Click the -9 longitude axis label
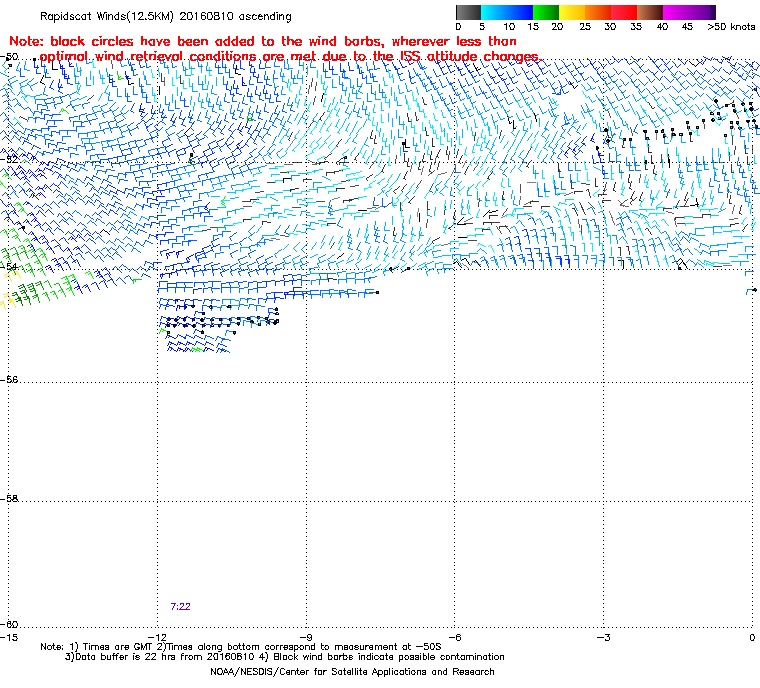The width and height of the screenshot is (760, 688). [306, 637]
